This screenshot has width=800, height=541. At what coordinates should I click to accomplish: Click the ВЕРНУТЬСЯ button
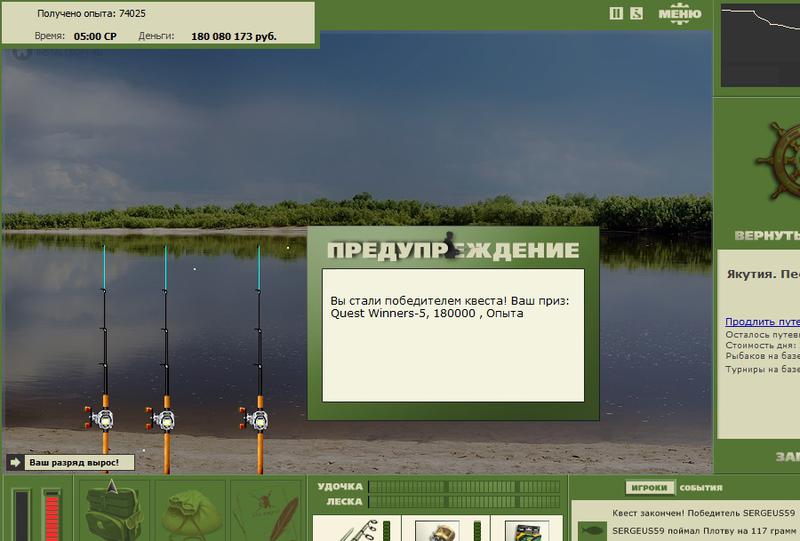[x=767, y=235]
